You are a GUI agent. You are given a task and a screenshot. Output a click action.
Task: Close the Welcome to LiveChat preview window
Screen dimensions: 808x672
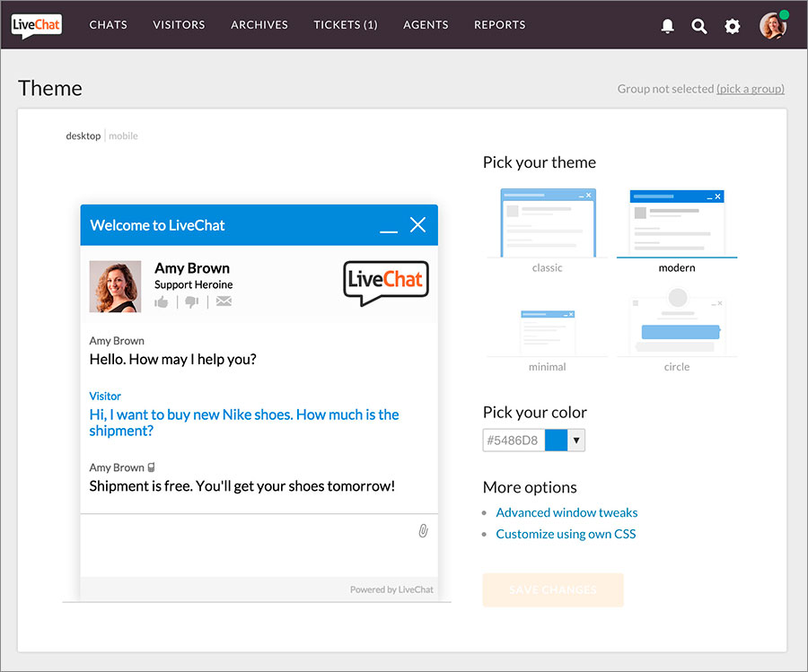(417, 224)
